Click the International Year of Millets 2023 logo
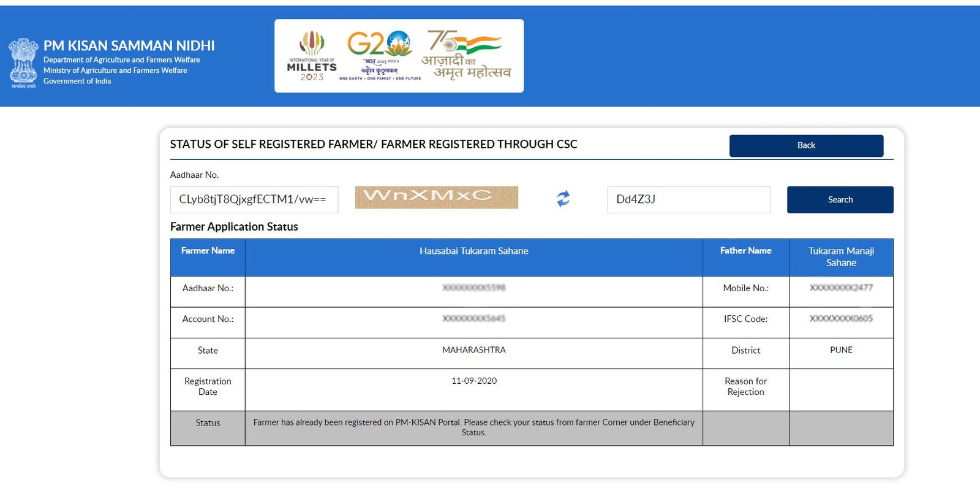The image size is (980, 496). [x=312, y=56]
